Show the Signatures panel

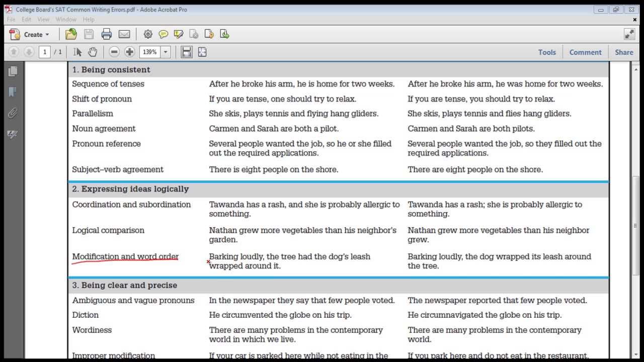tap(13, 134)
